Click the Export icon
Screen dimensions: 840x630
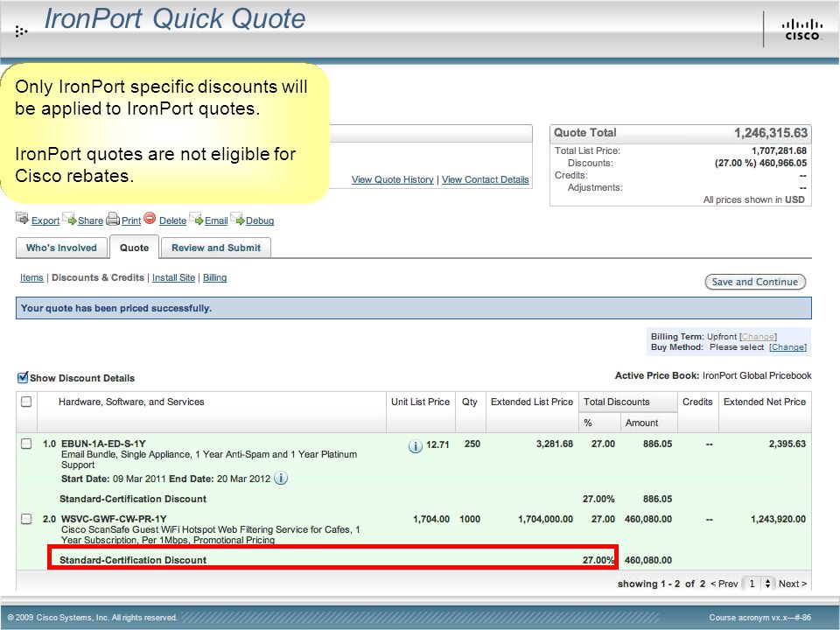pos(22,218)
